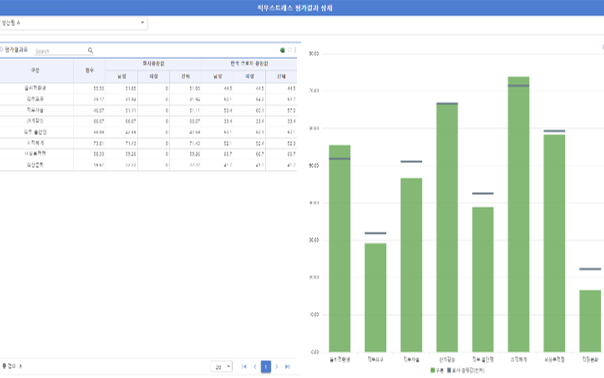Screen dimensions: 604x378
Task: Select the 회사중앙값 group header
Action: tap(154, 64)
